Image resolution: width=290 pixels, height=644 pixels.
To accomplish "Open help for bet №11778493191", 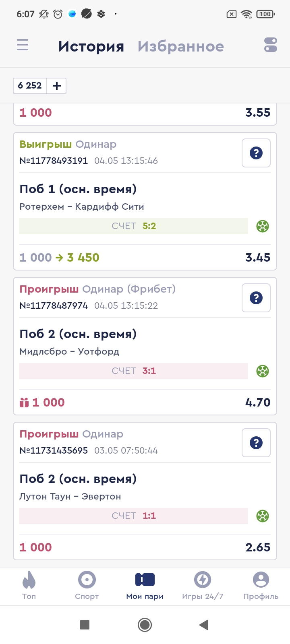I will (256, 153).
